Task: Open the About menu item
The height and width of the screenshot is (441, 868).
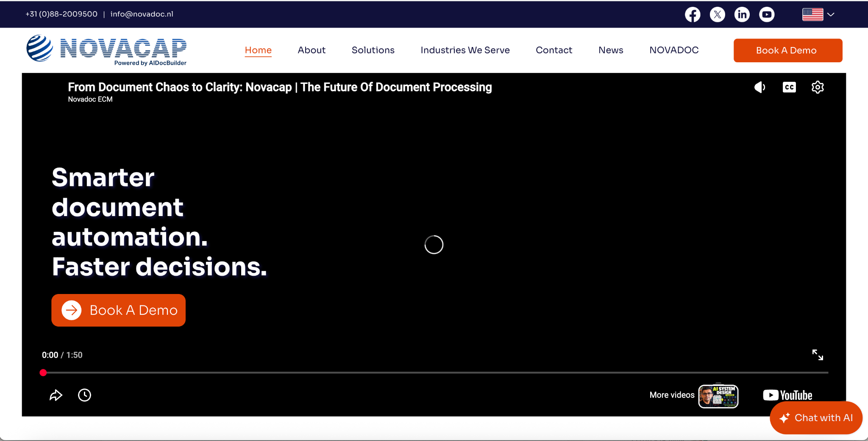Action: coord(312,50)
